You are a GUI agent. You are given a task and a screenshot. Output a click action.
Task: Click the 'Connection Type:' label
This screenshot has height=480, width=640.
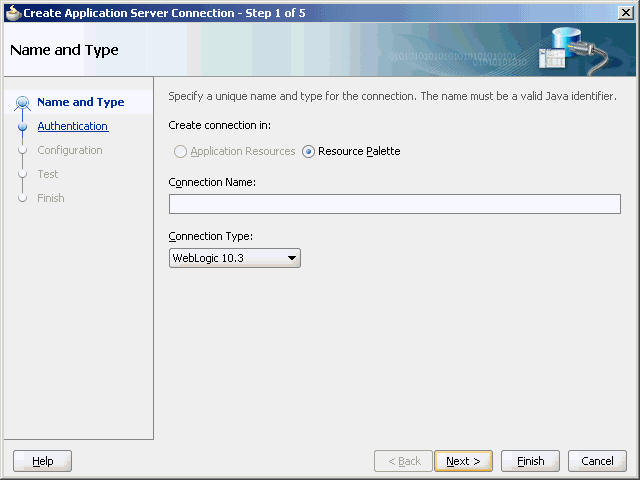click(x=211, y=236)
